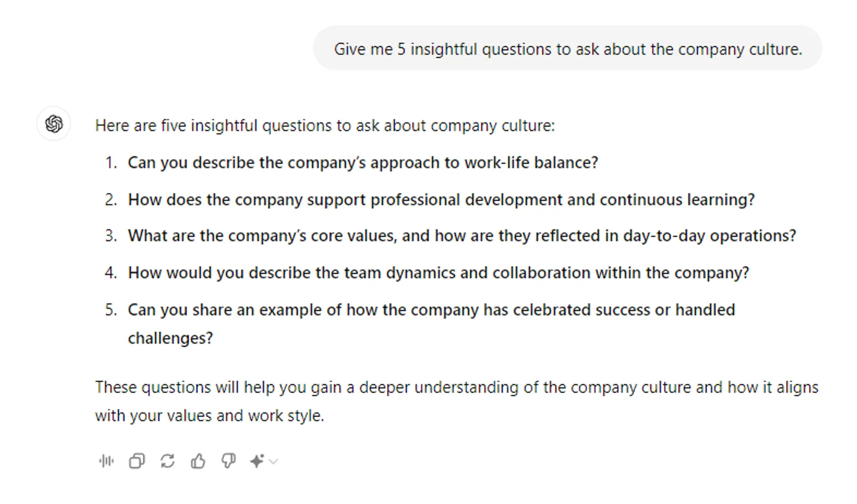857x504 pixels.
Task: Click the list number "5." marker
Action: [x=111, y=310]
